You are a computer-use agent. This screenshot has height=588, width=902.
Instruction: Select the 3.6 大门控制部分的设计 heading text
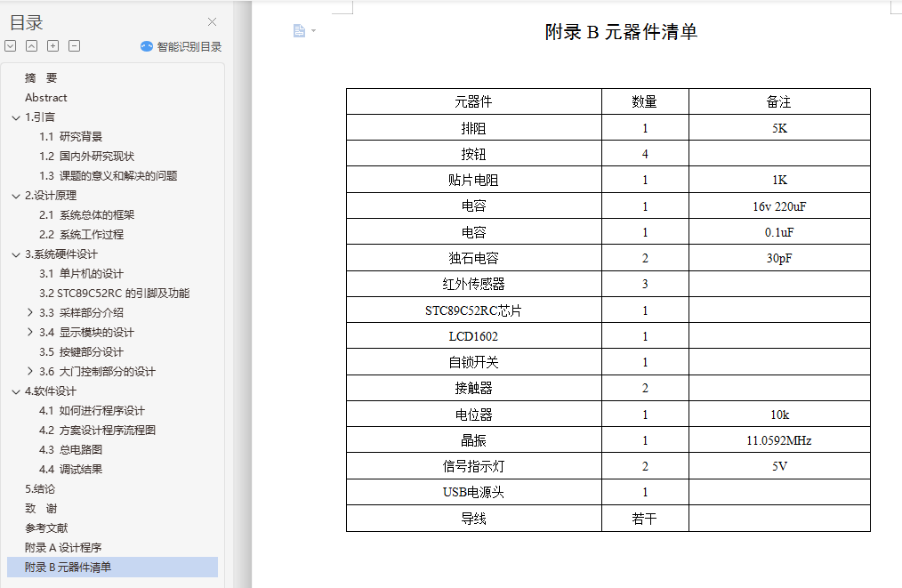(97, 371)
